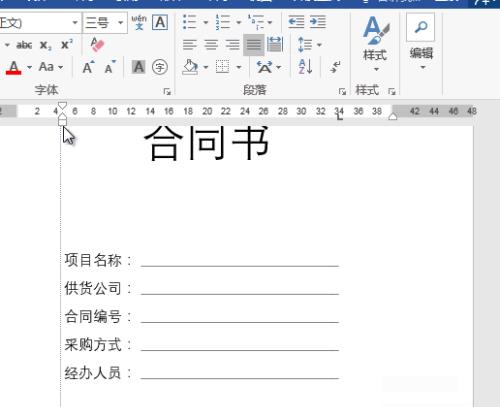Open the 字体 font dialog launcher
Screen dimensions: 500x407
(167, 91)
